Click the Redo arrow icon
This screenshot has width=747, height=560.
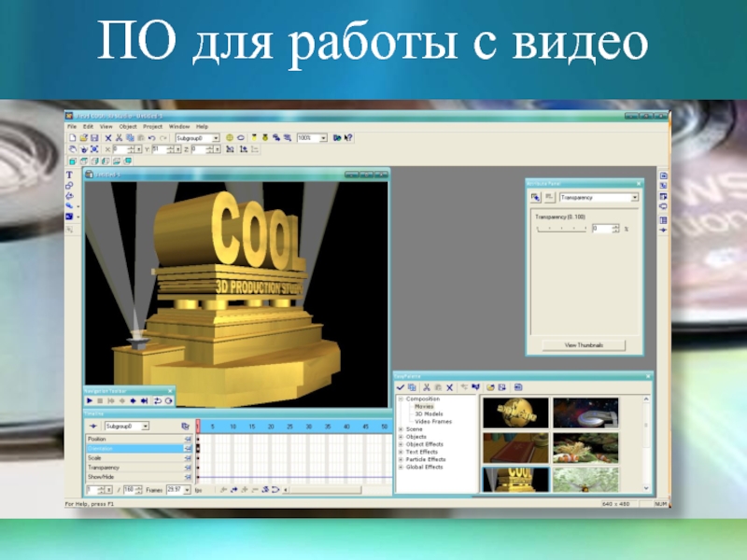[x=162, y=137]
